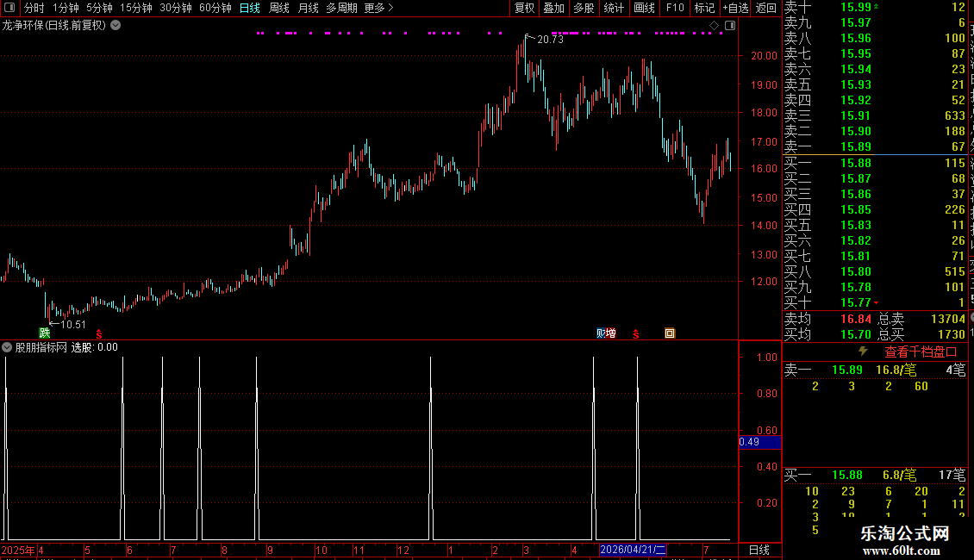The width and height of the screenshot is (974, 560).
Task: Click the 20.73 high price label
Action: (x=550, y=39)
